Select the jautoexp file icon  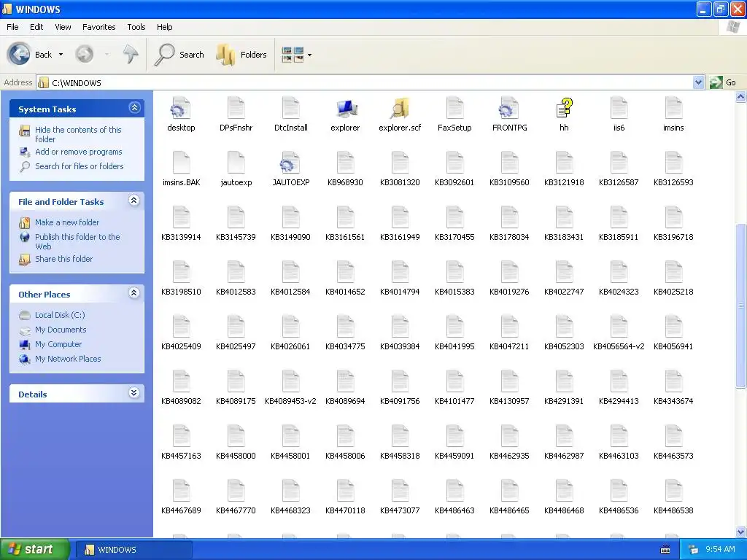pyautogui.click(x=236, y=163)
